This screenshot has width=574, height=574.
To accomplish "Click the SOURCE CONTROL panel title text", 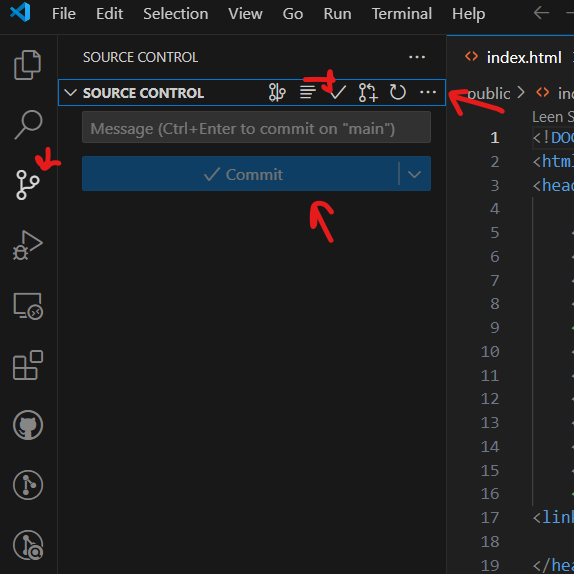I will (140, 57).
